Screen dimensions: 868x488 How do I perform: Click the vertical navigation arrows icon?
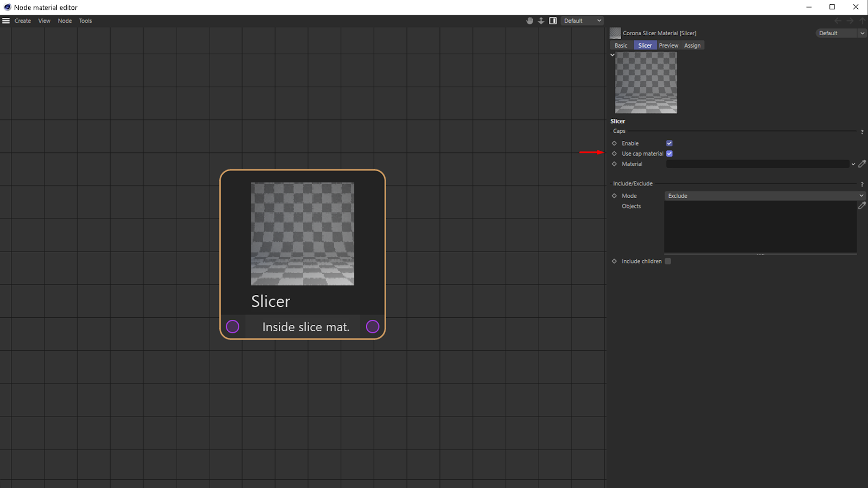coord(541,21)
